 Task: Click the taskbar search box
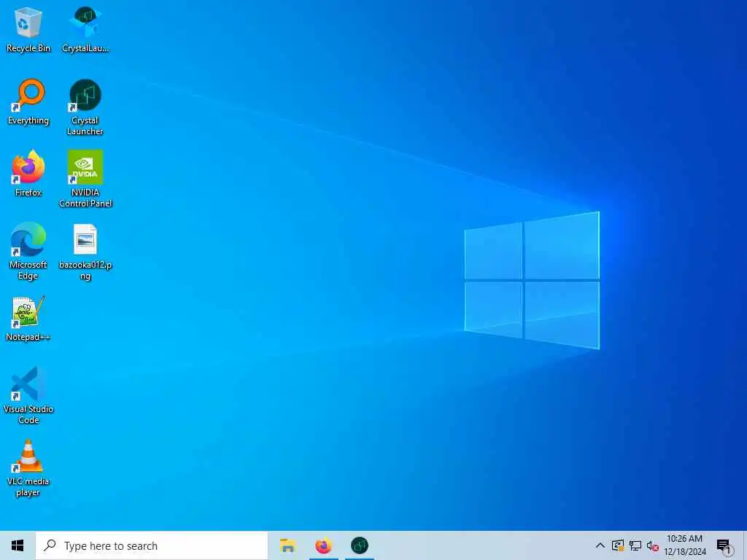[x=152, y=545]
